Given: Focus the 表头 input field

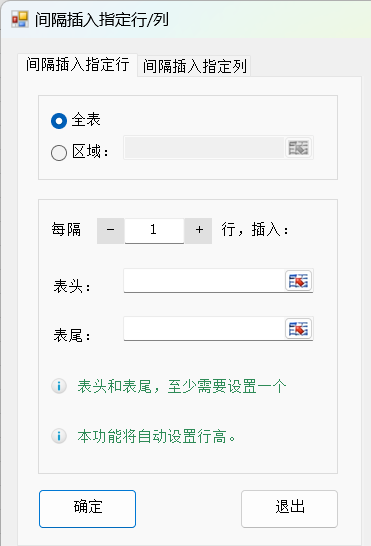Looking at the screenshot, I should tap(204, 281).
